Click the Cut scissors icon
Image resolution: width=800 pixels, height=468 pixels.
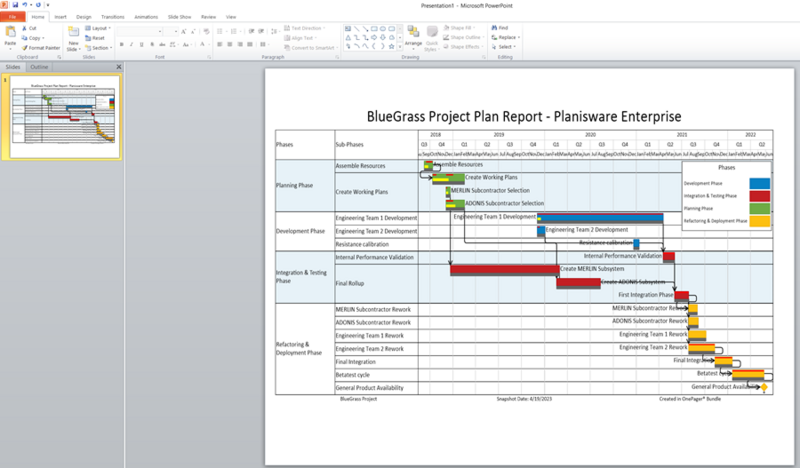(24, 28)
